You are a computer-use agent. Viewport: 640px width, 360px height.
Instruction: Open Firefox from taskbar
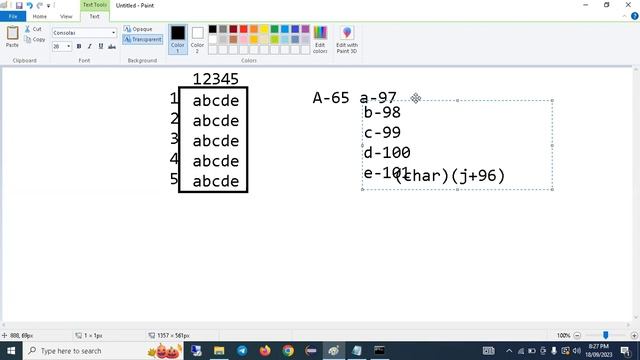pos(265,351)
